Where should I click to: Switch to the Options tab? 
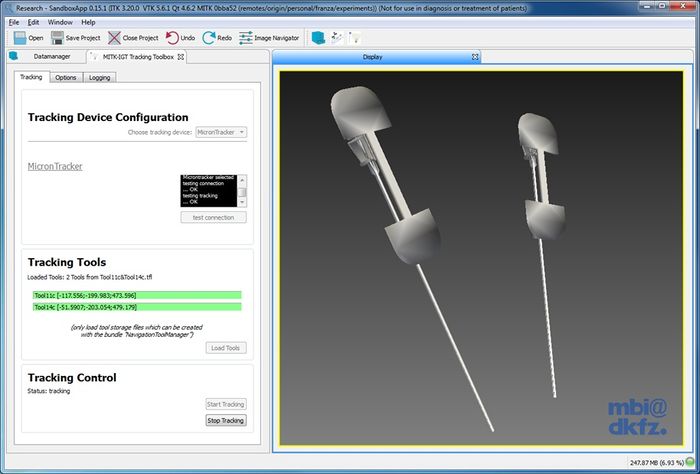coord(66,77)
